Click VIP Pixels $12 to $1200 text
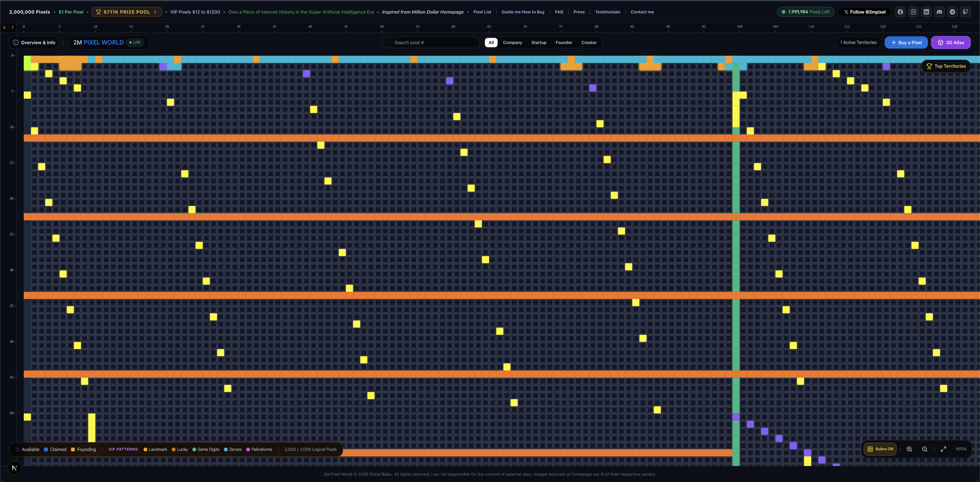 [x=195, y=12]
